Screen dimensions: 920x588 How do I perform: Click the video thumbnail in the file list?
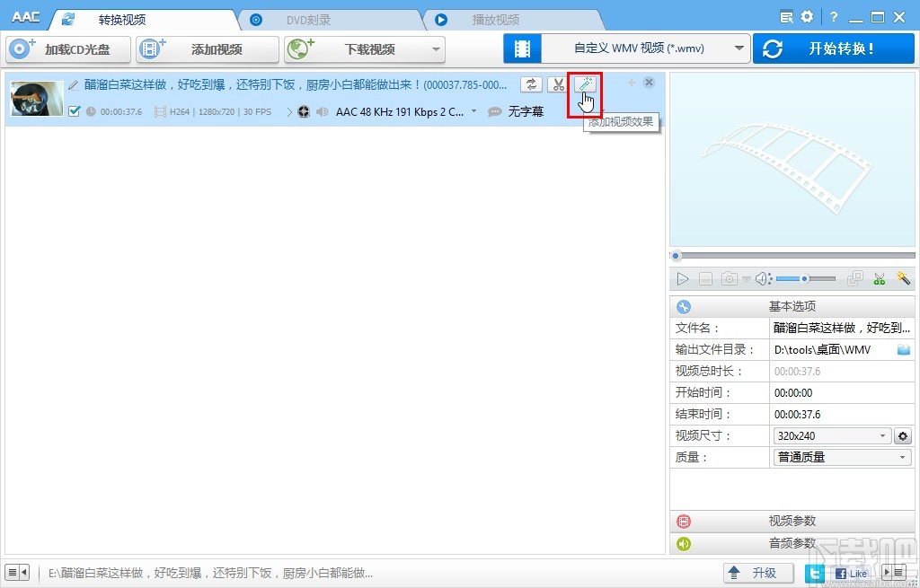coord(36,99)
